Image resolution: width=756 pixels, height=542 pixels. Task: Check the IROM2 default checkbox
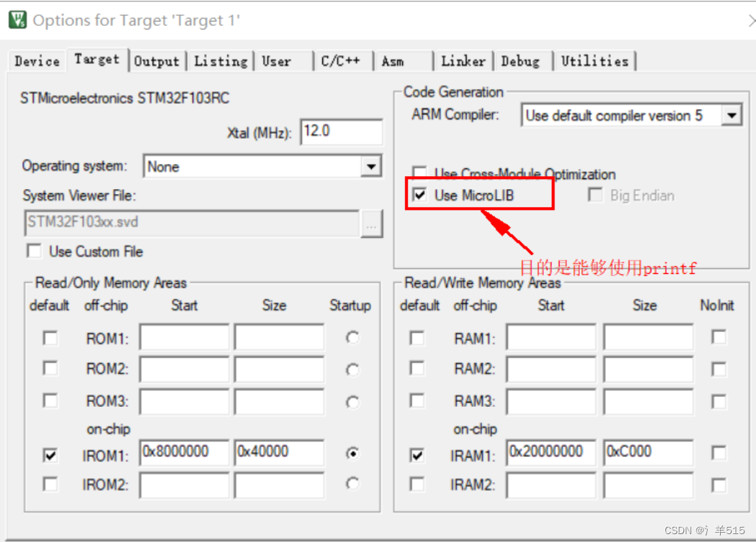pyautogui.click(x=50, y=484)
